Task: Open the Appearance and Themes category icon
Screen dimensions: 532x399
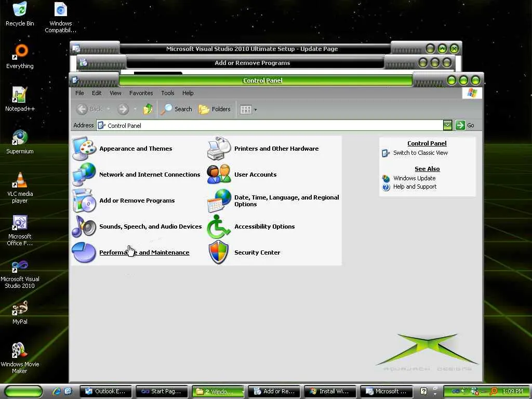Action: coord(84,149)
